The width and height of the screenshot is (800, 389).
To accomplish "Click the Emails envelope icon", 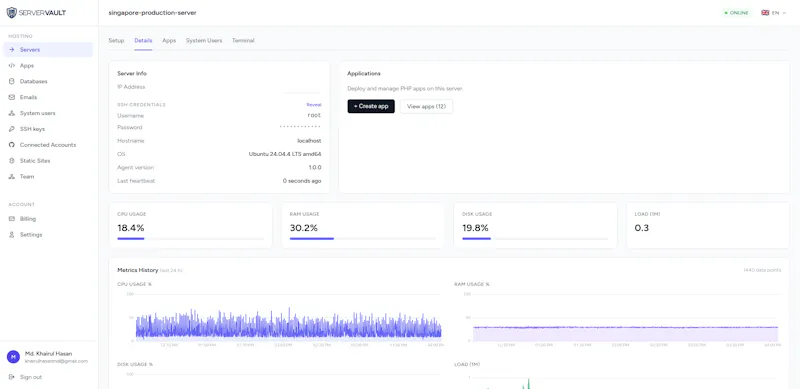I will (x=12, y=97).
